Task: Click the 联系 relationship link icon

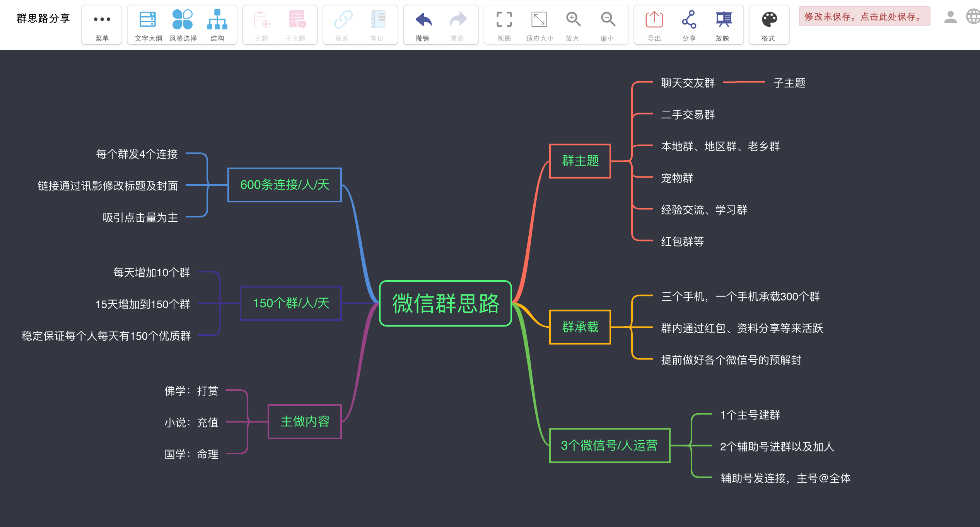Action: point(342,25)
